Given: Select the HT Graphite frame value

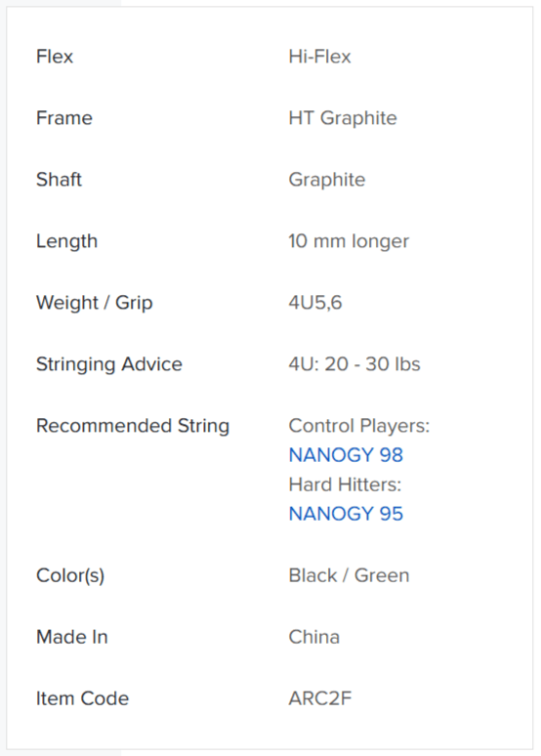Looking at the screenshot, I should pos(343,118).
